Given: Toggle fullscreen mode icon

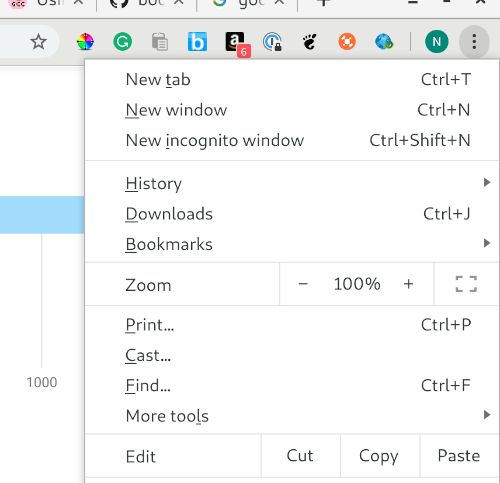Looking at the screenshot, I should point(466,284).
